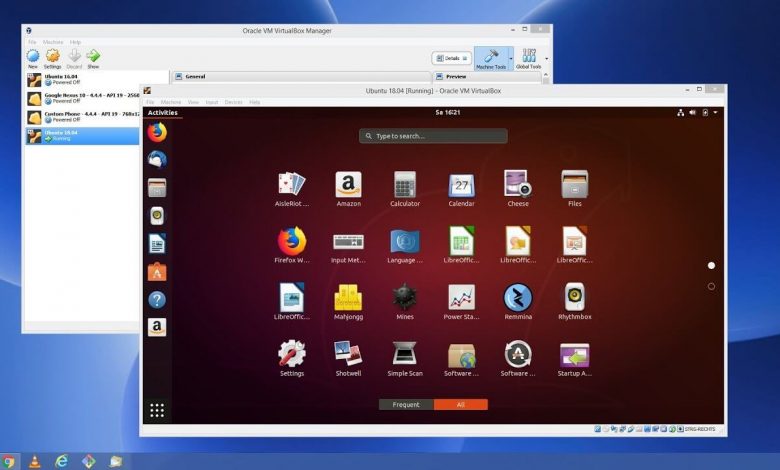Select Google Nexus 10 VM in list

tap(82, 98)
